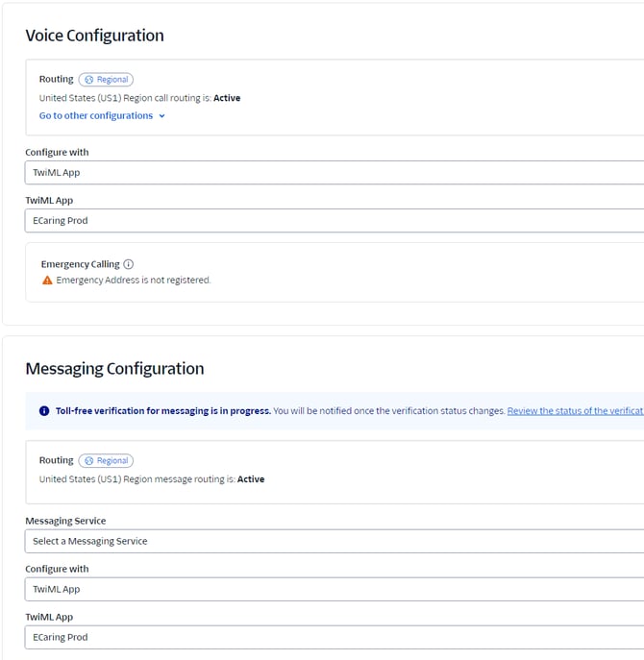Click the Emergency Address is not registered message

(134, 281)
